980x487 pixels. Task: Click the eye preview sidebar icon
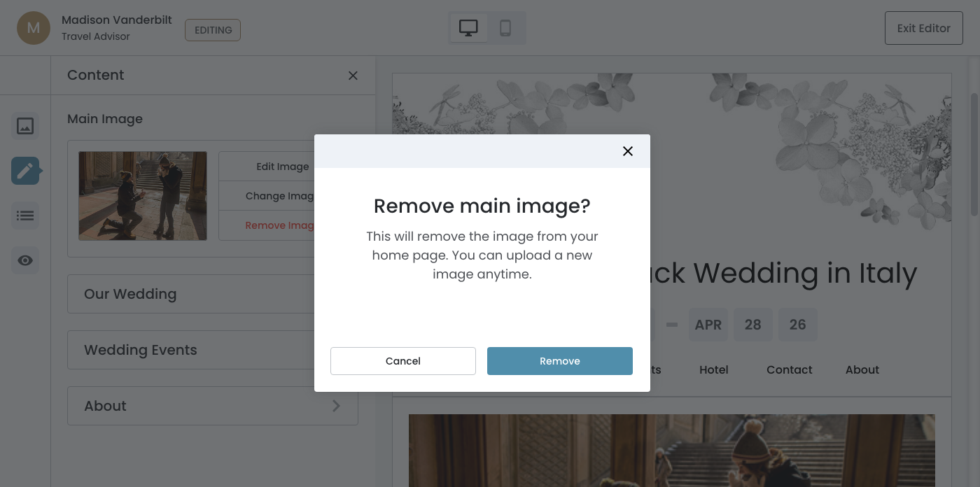coord(25,260)
